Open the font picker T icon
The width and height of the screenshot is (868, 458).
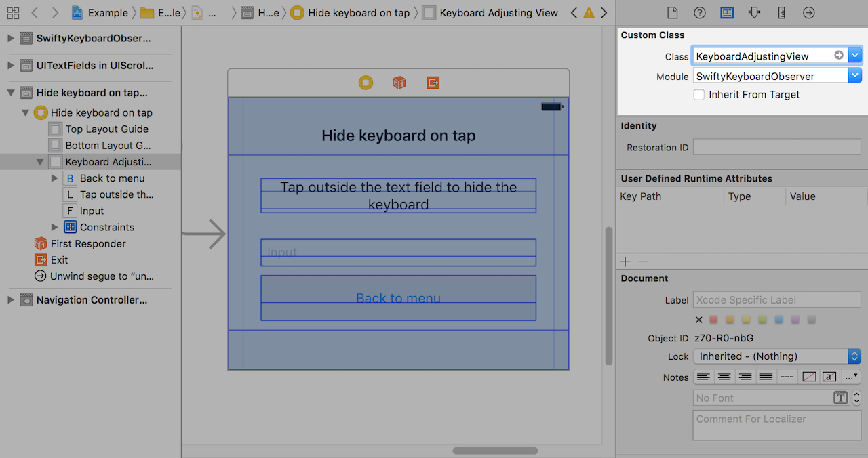(841, 398)
